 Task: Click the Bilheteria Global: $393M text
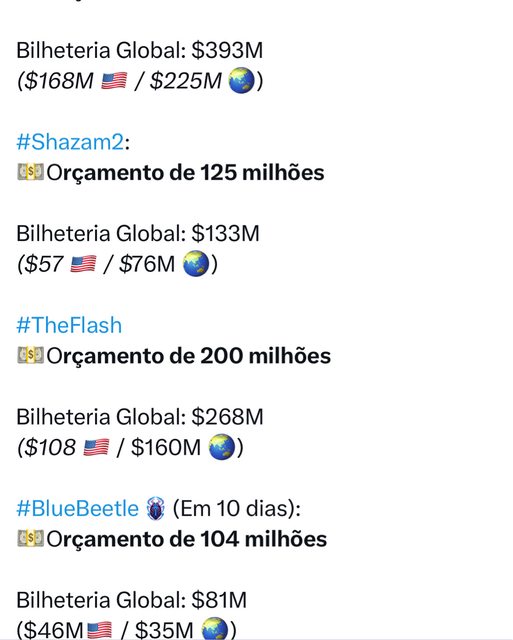pyautogui.click(x=140, y=51)
